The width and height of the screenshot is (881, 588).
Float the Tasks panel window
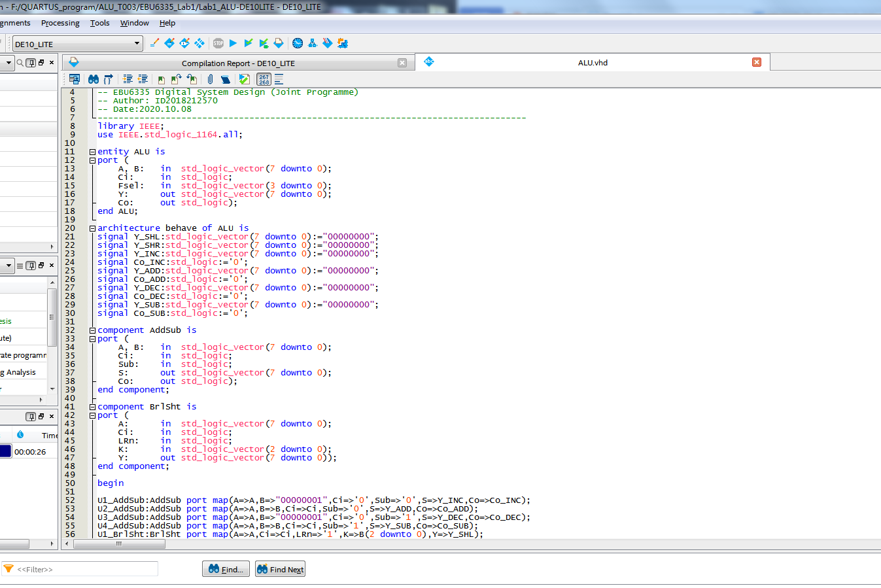point(41,266)
